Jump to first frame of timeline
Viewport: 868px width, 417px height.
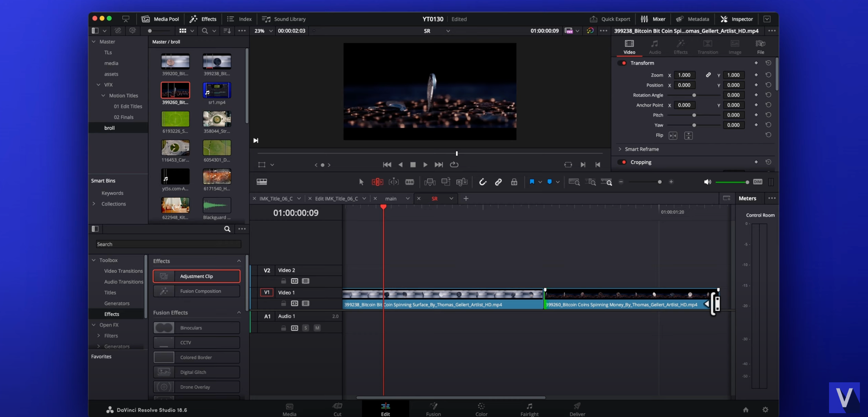point(387,165)
